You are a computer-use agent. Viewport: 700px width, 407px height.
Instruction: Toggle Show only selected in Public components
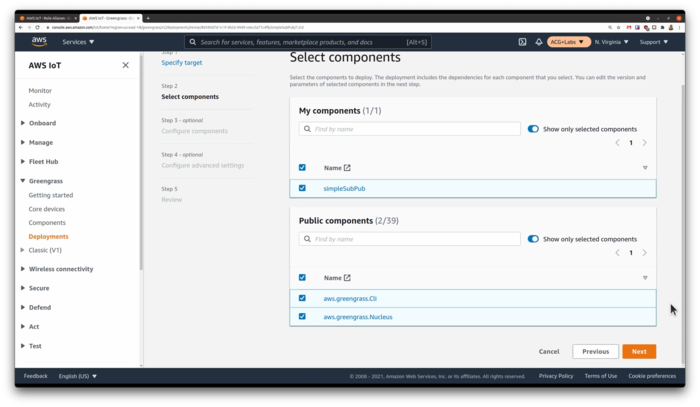(x=533, y=239)
